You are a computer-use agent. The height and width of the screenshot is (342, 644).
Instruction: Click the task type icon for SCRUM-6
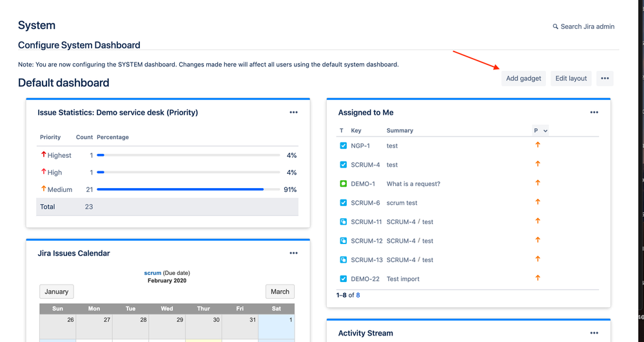click(x=344, y=203)
